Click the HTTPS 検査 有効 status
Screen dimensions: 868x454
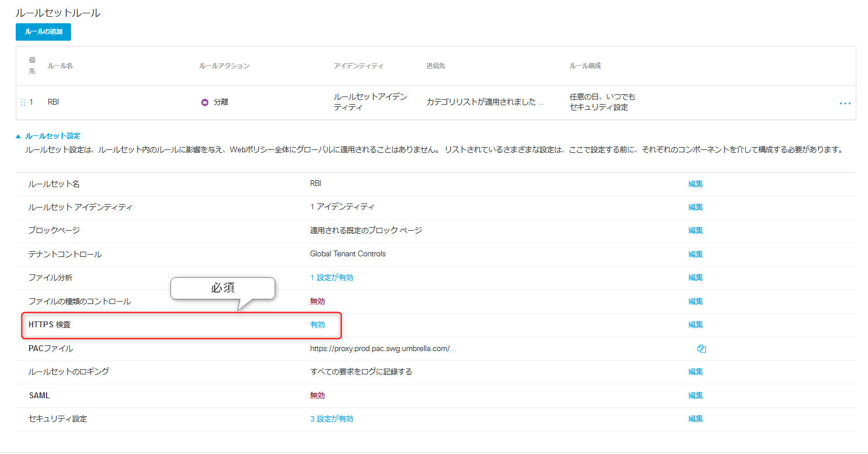point(317,325)
